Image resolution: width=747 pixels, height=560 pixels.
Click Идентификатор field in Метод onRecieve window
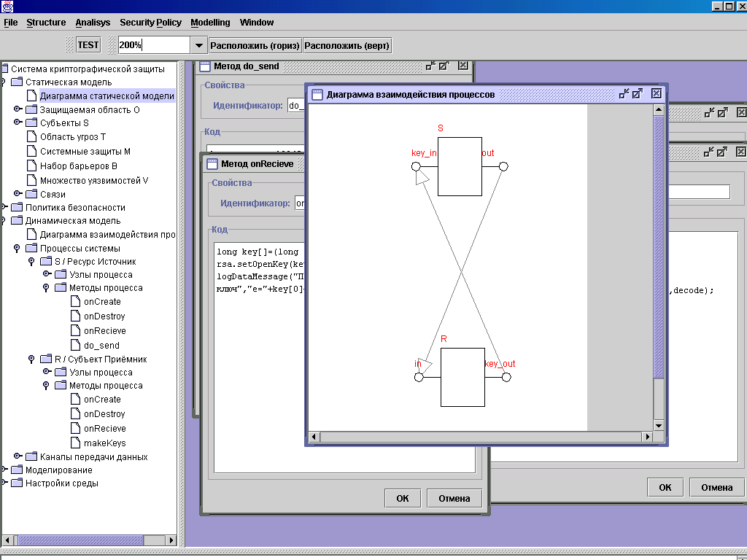pyautogui.click(x=300, y=203)
